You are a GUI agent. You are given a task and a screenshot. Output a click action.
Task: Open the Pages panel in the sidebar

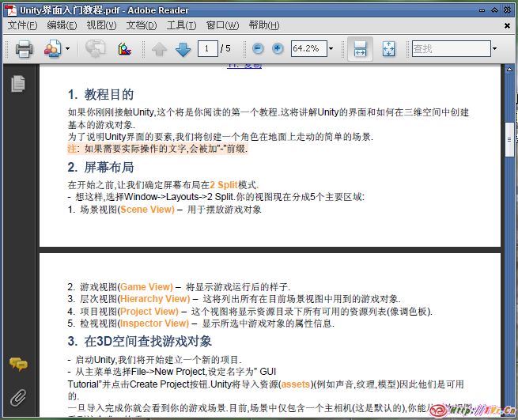tap(17, 83)
